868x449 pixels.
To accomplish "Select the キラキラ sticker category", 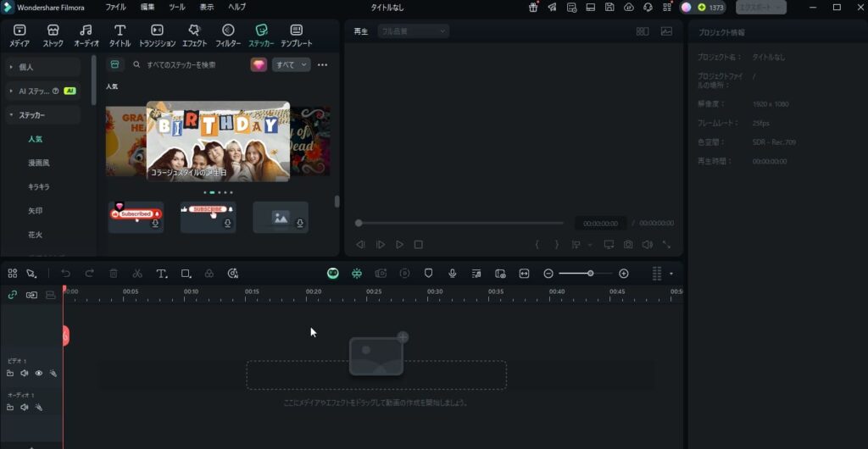I will point(39,187).
